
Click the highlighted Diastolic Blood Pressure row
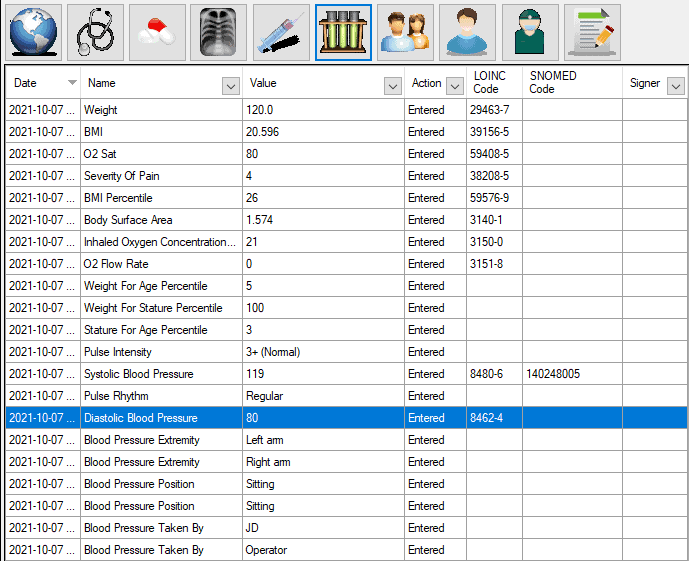click(x=347, y=417)
